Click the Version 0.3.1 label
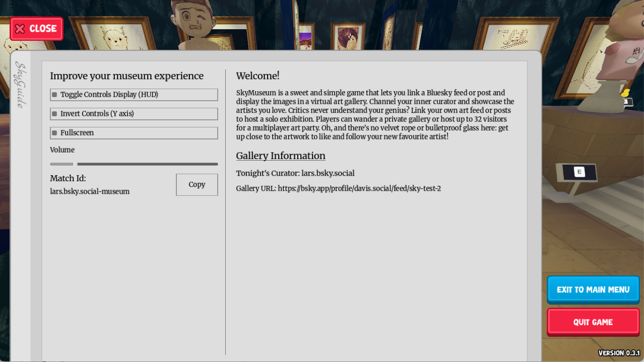 coord(619,353)
